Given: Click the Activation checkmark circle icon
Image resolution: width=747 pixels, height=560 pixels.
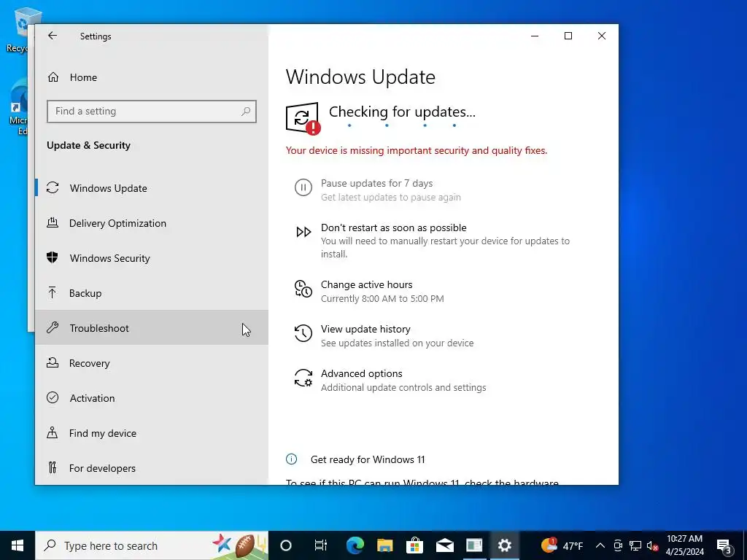Looking at the screenshot, I should [x=53, y=397].
